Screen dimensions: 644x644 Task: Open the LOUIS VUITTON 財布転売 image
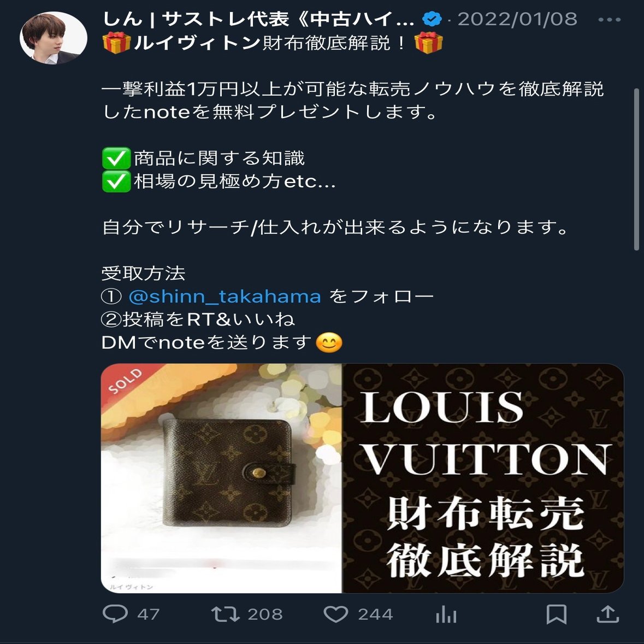coord(483,478)
